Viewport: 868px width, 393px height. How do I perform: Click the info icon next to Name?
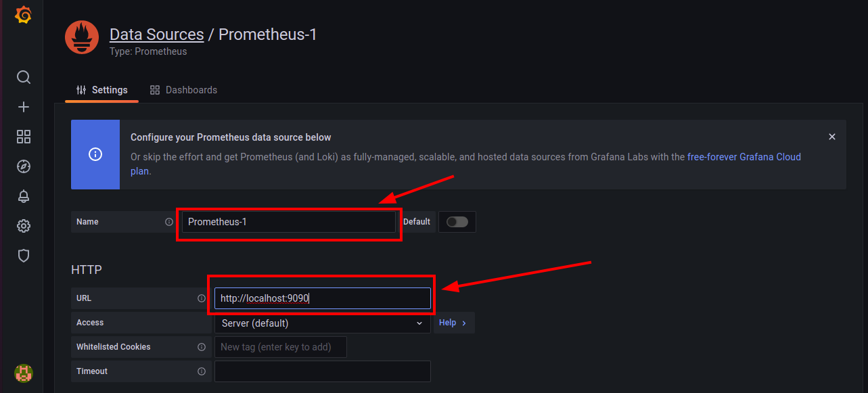(169, 222)
